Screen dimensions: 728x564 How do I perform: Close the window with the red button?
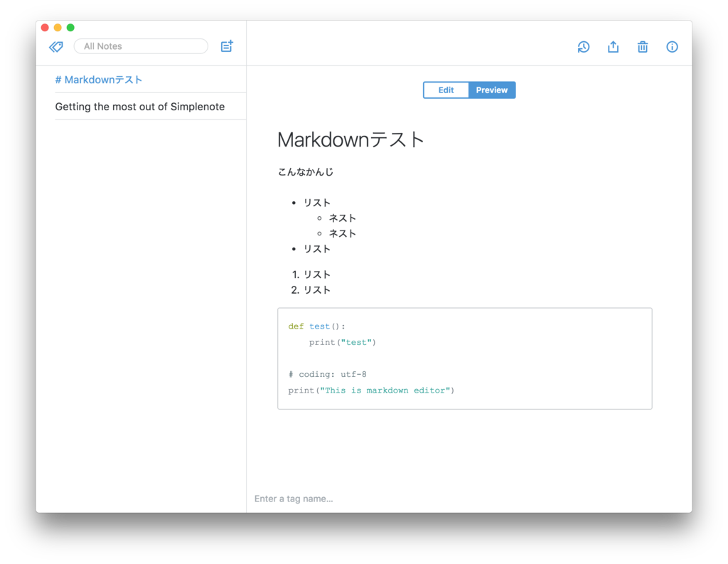pyautogui.click(x=45, y=28)
